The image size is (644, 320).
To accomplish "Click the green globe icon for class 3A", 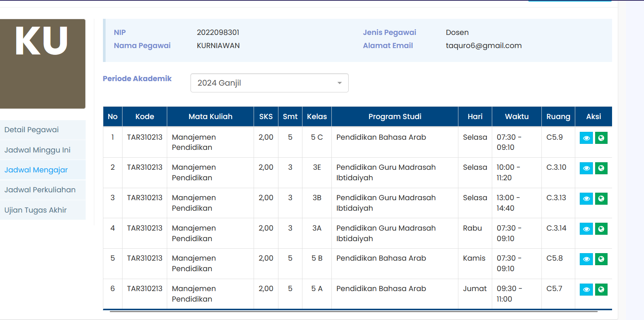I will coord(601,229).
